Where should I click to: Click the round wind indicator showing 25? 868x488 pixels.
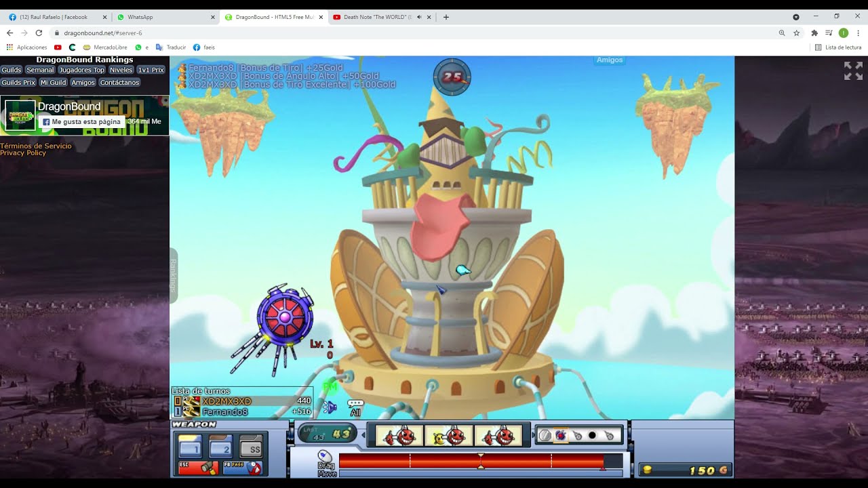452,77
